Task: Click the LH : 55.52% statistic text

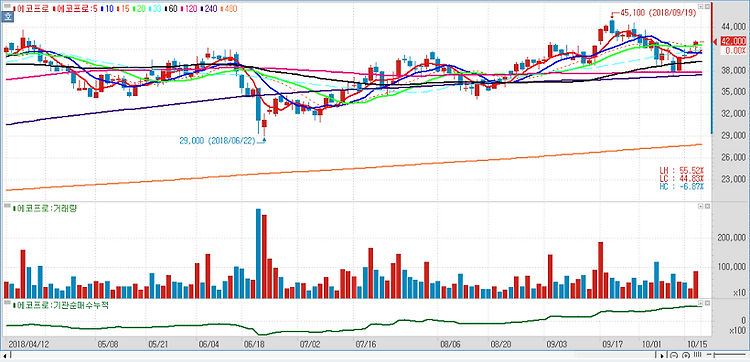Action: pyautogui.click(x=682, y=170)
